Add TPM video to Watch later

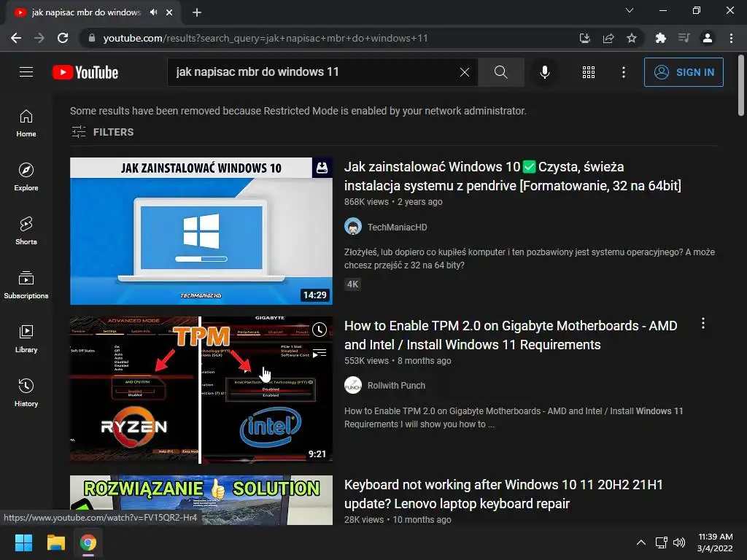(x=320, y=330)
